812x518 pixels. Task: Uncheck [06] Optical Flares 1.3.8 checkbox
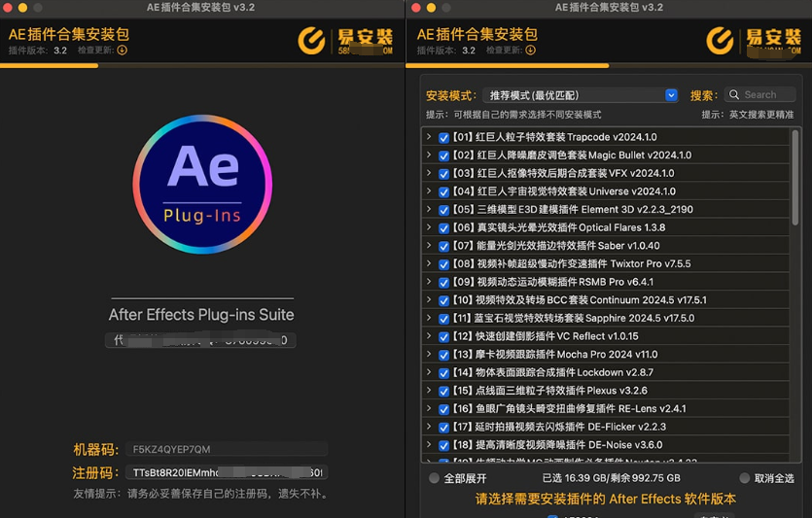[x=443, y=228]
